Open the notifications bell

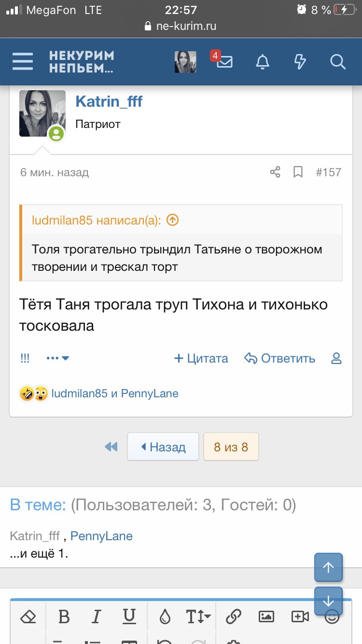(x=263, y=62)
